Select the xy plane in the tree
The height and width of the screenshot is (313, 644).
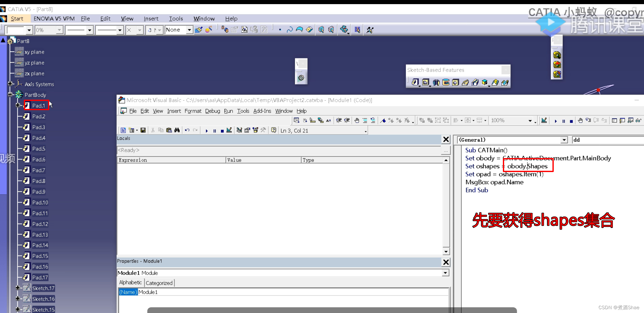click(34, 52)
